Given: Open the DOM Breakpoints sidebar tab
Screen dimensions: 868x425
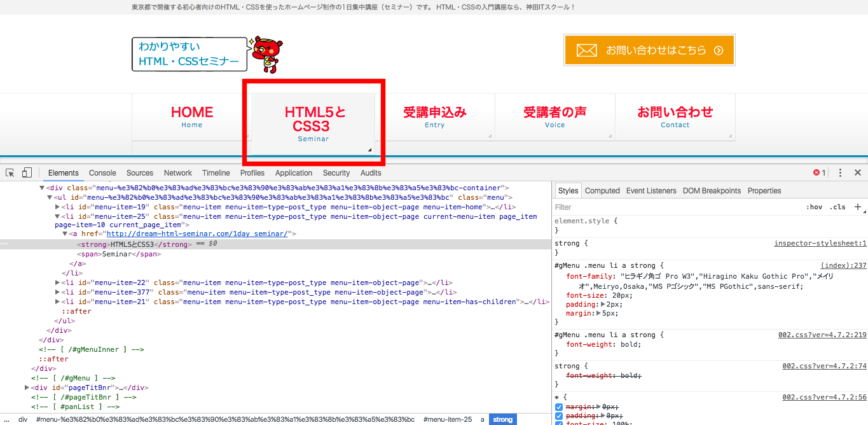Looking at the screenshot, I should click(712, 191).
